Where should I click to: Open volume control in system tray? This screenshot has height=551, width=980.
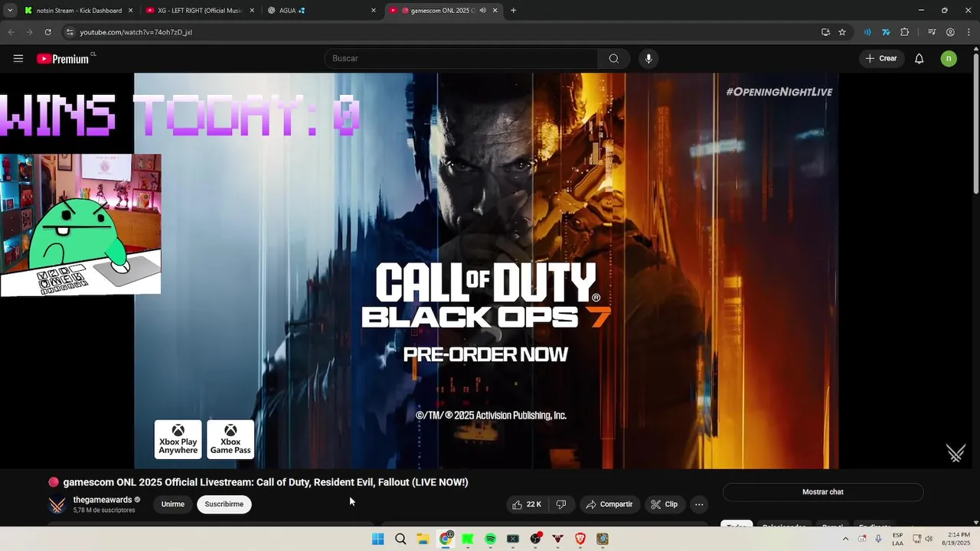[x=929, y=539]
